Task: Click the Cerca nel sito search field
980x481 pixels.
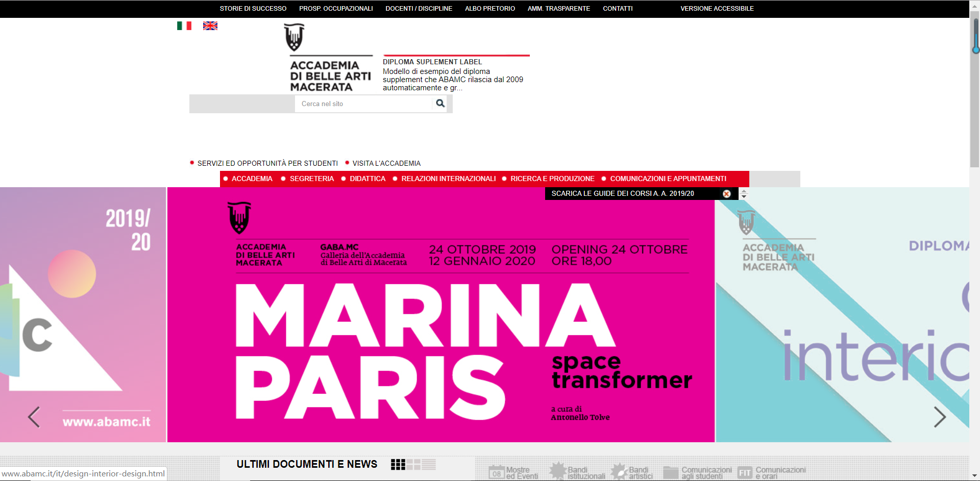Action: click(363, 104)
